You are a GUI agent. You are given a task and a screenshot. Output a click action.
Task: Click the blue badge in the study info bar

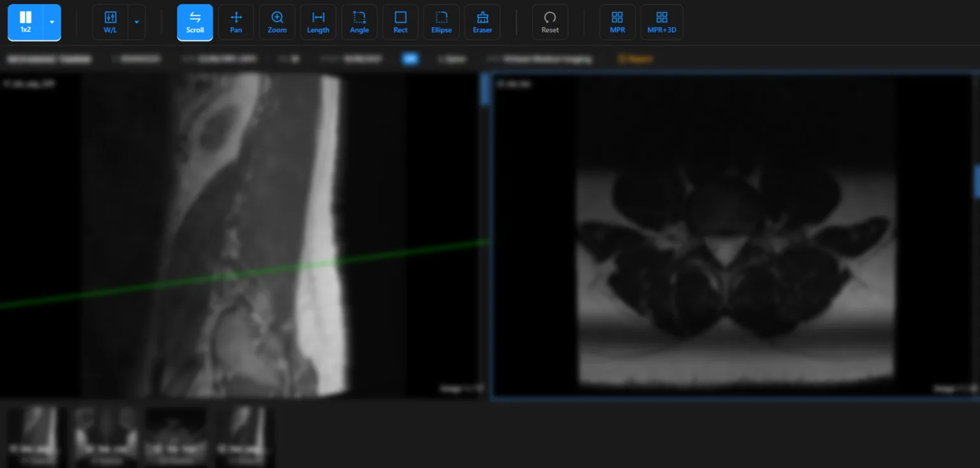pos(410,59)
